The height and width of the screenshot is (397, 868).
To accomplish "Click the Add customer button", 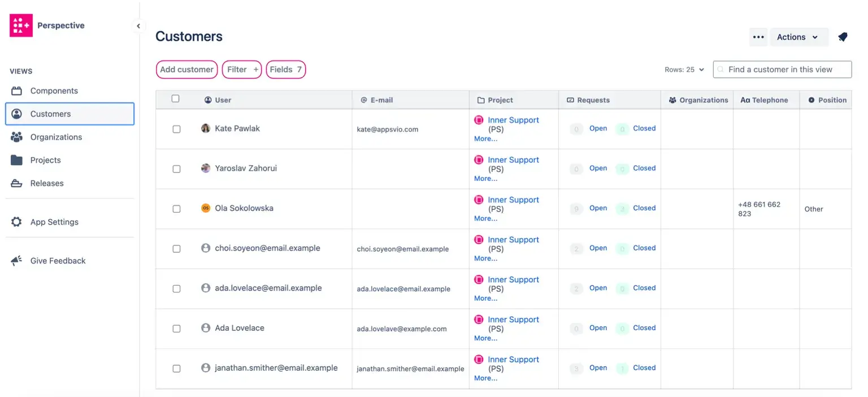I will tap(186, 69).
